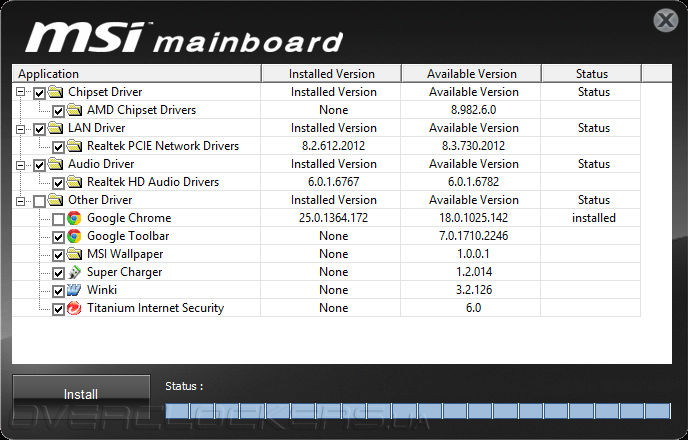
Task: Click available version 3.2.126
Action: (x=473, y=290)
